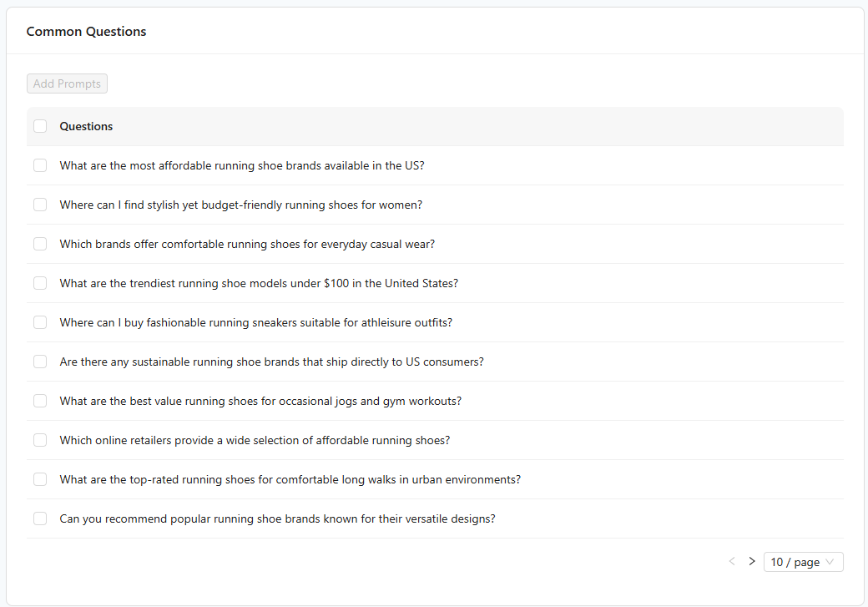
Task: Click the previous page arrow
Action: [x=732, y=562]
